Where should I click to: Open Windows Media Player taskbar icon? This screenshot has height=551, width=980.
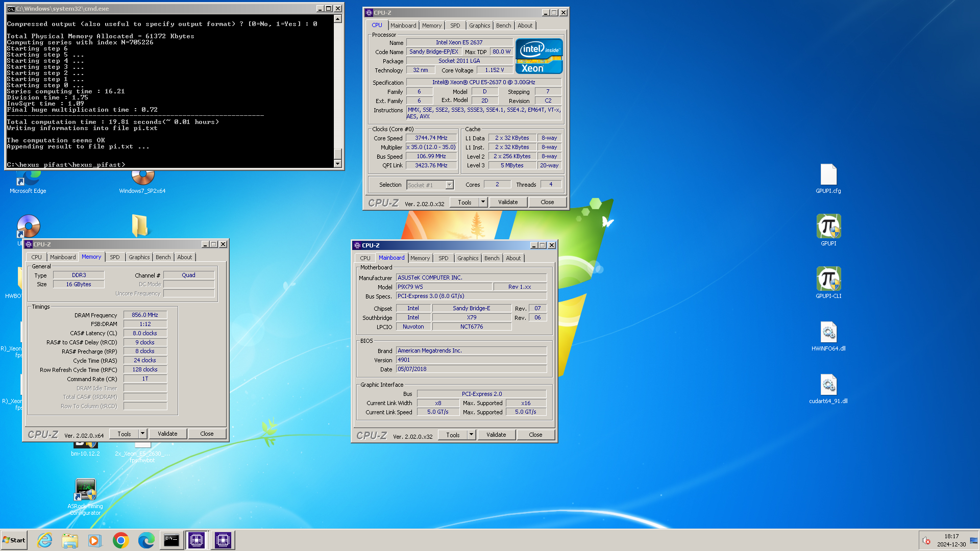pyautogui.click(x=95, y=540)
